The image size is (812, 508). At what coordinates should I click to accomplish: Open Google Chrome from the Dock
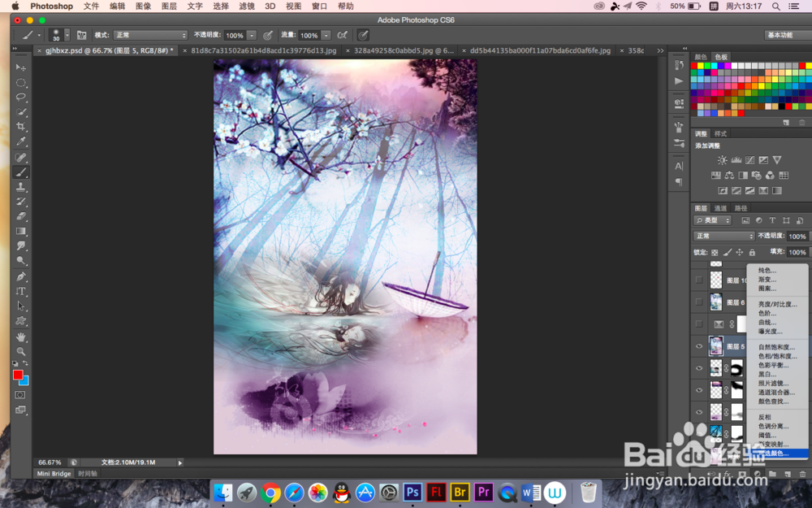pos(270,493)
